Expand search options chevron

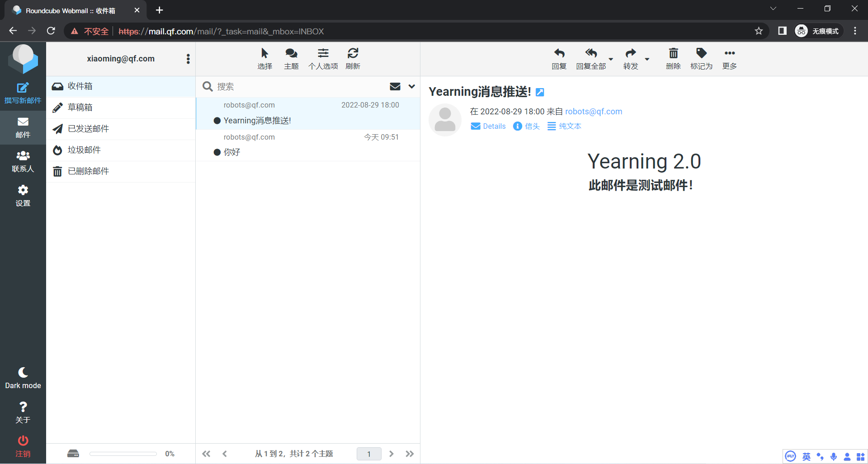point(412,86)
